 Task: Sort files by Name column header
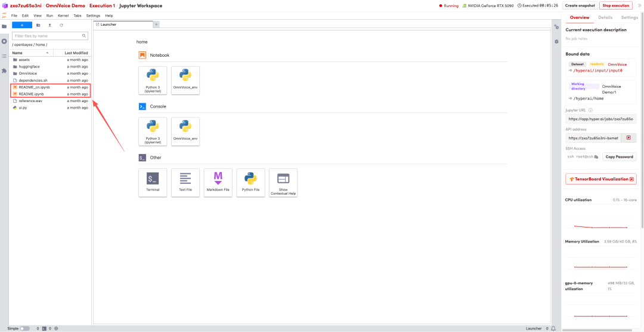[x=31, y=53]
